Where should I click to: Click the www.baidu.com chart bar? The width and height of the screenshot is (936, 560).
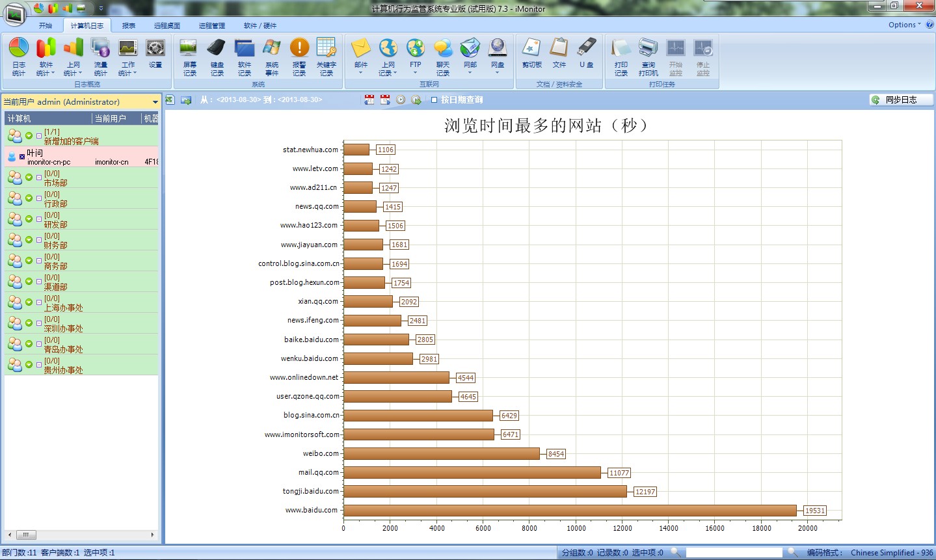[570, 511]
